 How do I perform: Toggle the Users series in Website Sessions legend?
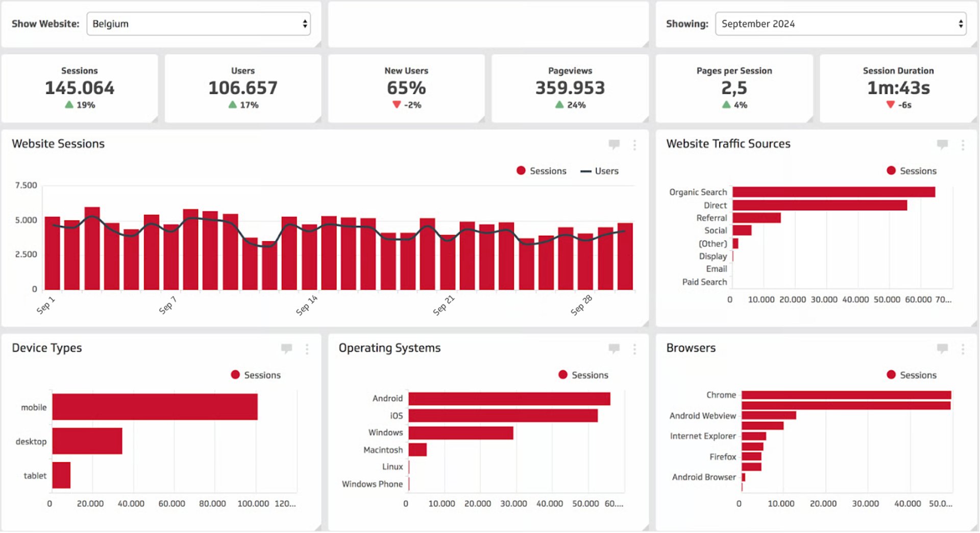[x=601, y=171]
